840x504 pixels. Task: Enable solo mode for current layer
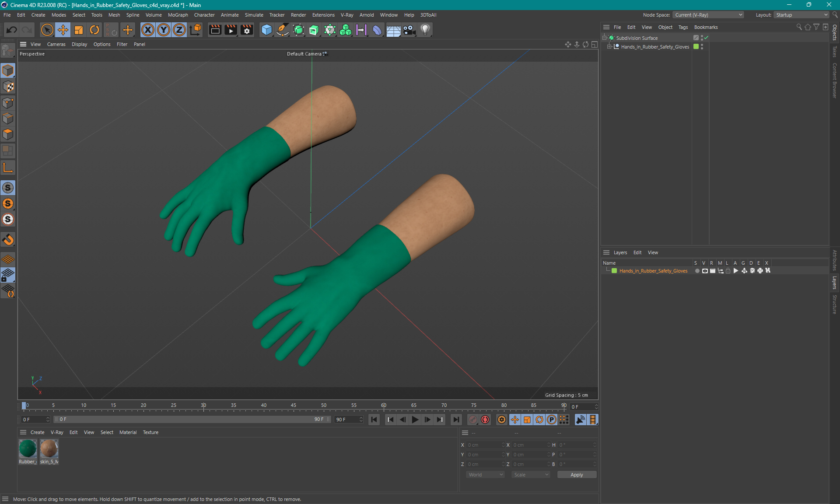[x=695, y=271]
